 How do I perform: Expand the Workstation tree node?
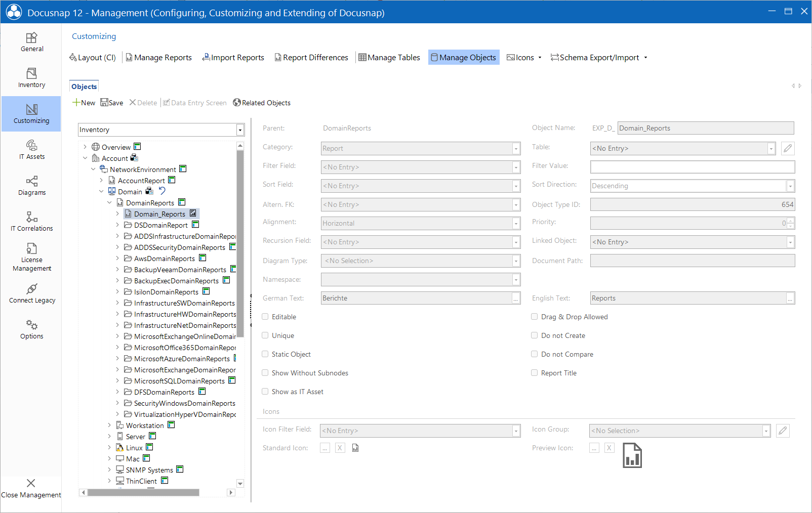point(109,425)
